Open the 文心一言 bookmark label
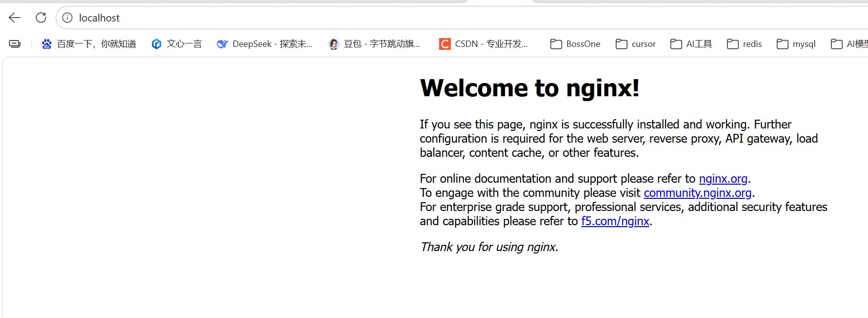This screenshot has height=318, width=868. point(184,44)
